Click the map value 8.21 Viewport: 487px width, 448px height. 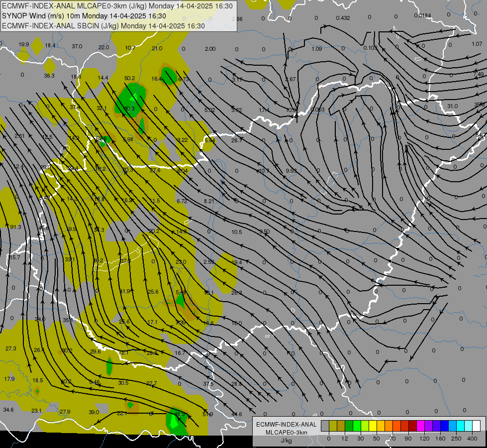[209, 201]
